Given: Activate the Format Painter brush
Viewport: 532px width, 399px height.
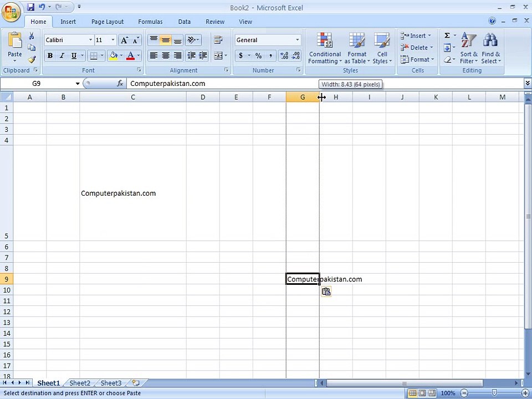Looking at the screenshot, I should 32,59.
